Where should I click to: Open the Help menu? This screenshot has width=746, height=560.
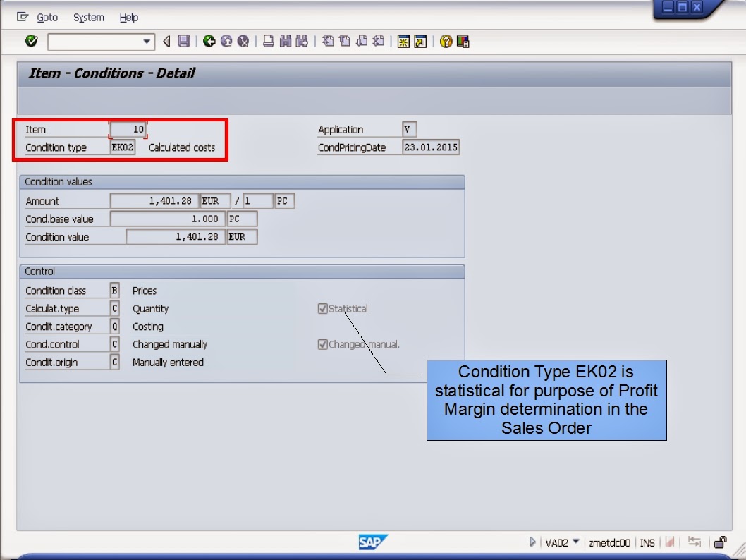128,17
